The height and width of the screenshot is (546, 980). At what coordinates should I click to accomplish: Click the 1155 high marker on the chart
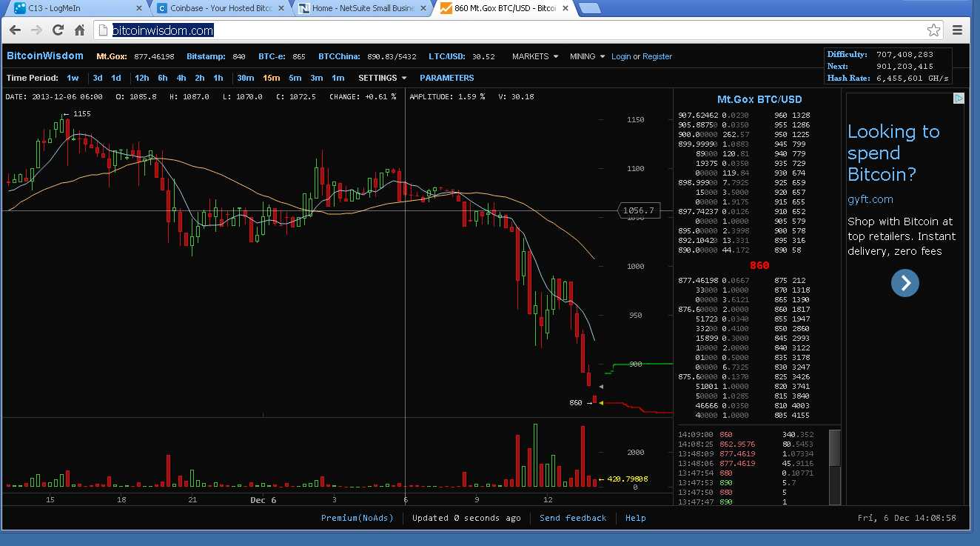point(77,113)
